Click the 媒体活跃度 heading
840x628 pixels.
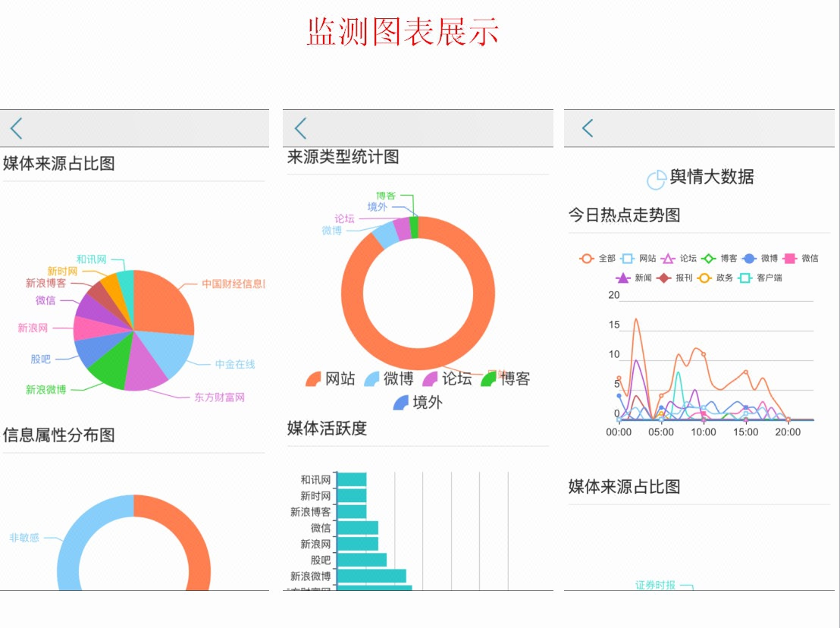327,428
